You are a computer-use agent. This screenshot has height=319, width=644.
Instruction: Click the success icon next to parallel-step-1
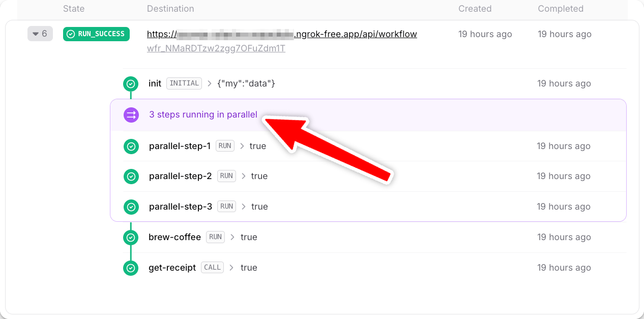point(131,147)
